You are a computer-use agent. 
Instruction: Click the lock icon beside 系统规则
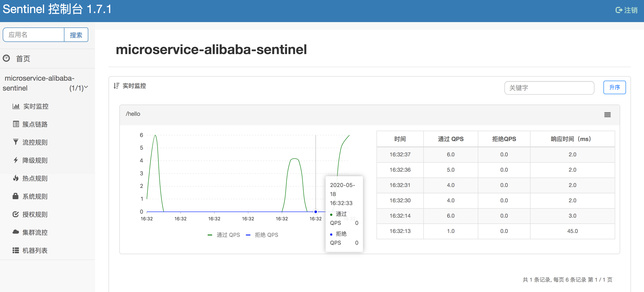pyautogui.click(x=16, y=196)
